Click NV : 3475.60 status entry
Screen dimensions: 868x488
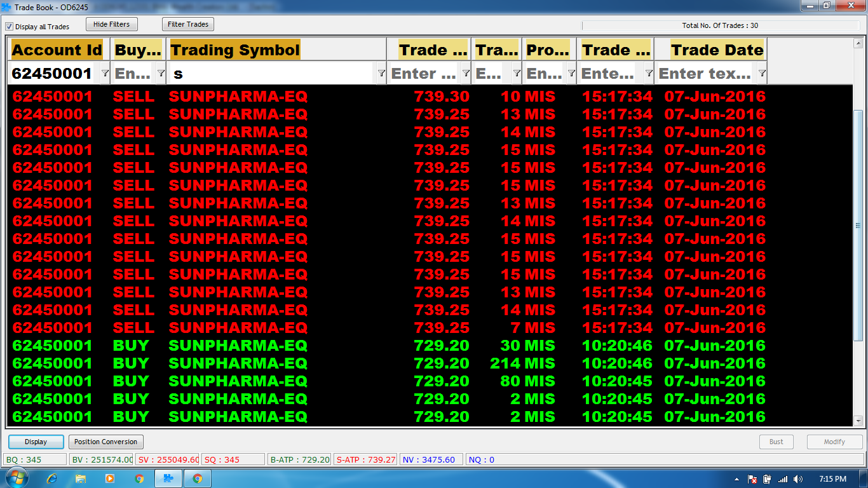tap(431, 459)
